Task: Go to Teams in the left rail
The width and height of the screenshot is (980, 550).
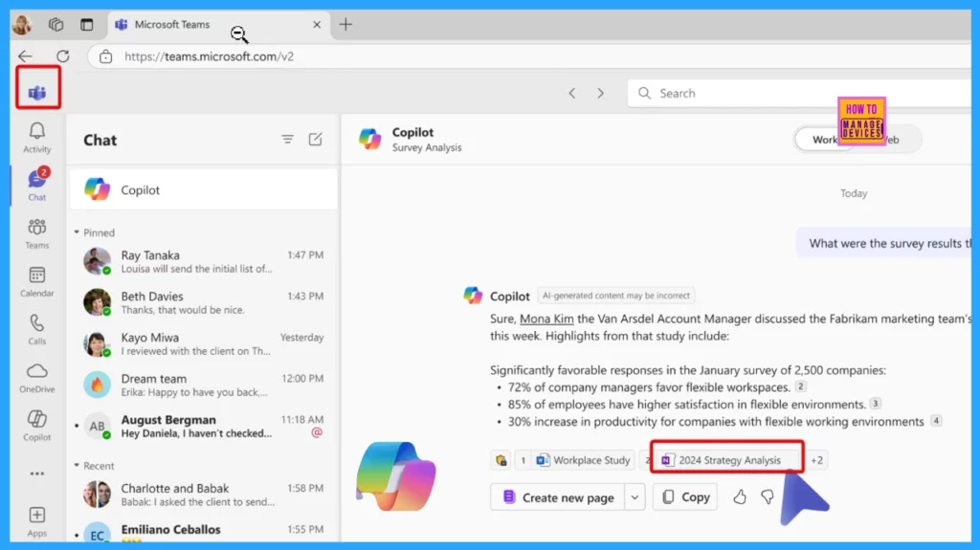Action: pyautogui.click(x=37, y=233)
